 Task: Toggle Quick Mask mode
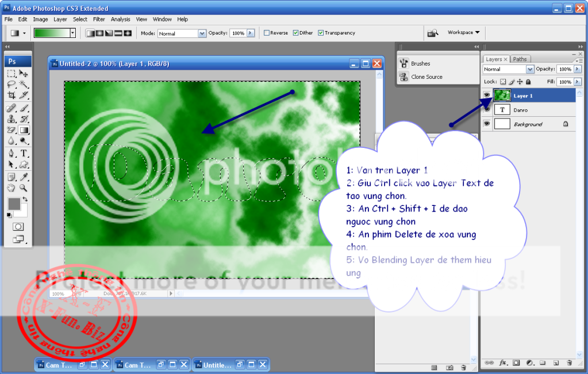18,227
